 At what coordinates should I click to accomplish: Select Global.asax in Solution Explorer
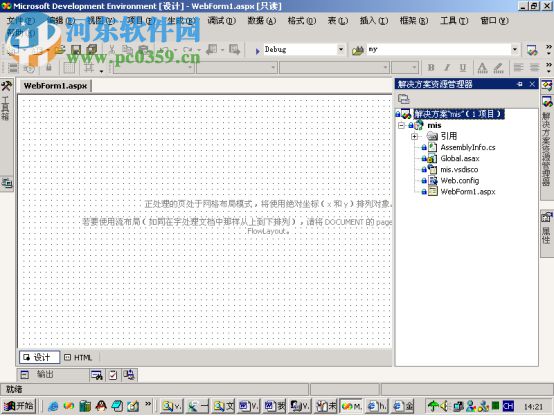pos(460,158)
